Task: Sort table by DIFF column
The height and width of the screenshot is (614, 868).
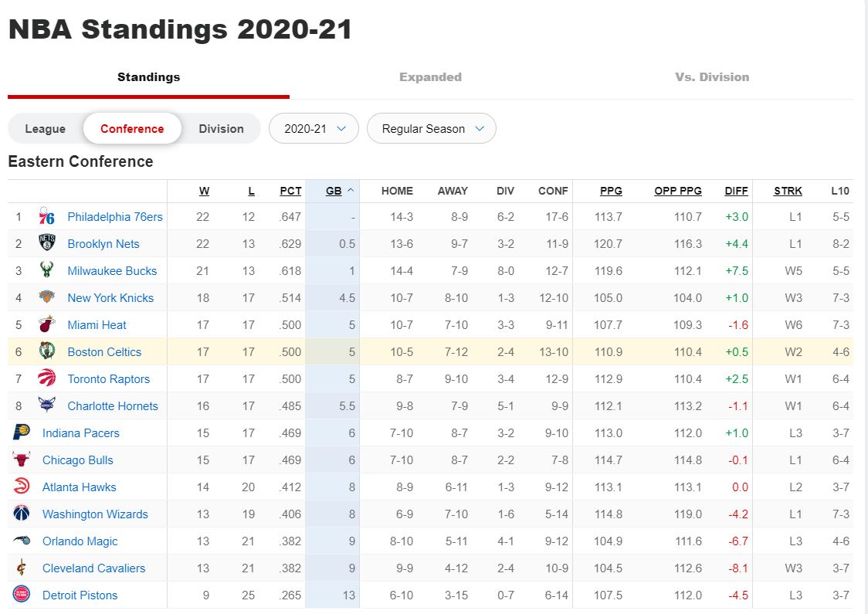Action: (x=736, y=191)
